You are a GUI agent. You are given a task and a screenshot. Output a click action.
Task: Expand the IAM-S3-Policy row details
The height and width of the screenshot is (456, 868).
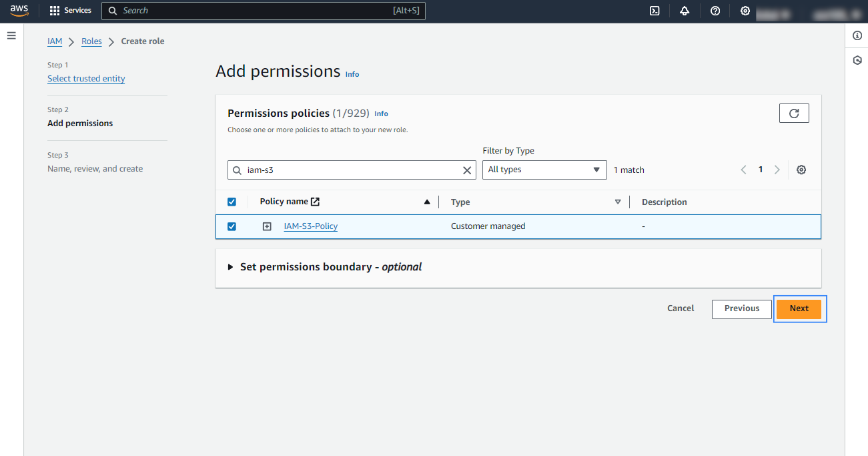(267, 226)
